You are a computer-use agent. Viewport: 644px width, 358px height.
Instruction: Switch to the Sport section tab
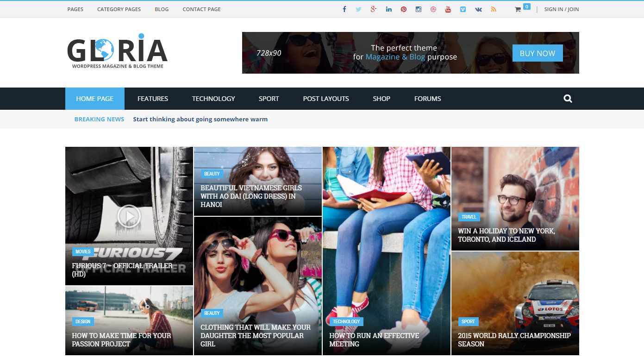[x=269, y=98]
